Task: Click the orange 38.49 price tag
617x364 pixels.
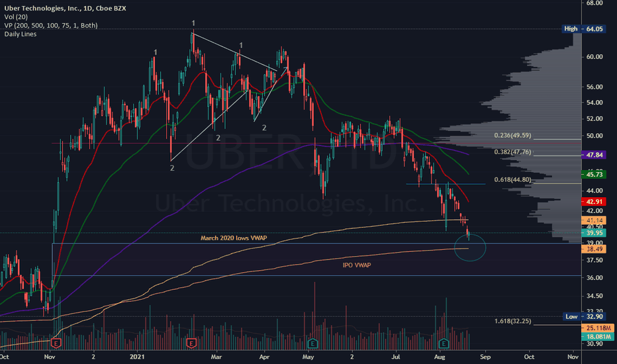Action: click(x=594, y=249)
